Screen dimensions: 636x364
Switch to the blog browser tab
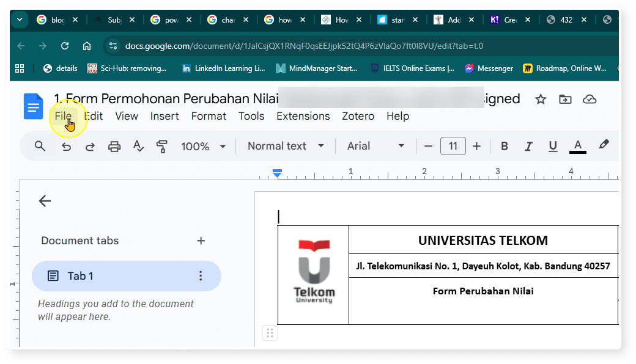coord(51,20)
